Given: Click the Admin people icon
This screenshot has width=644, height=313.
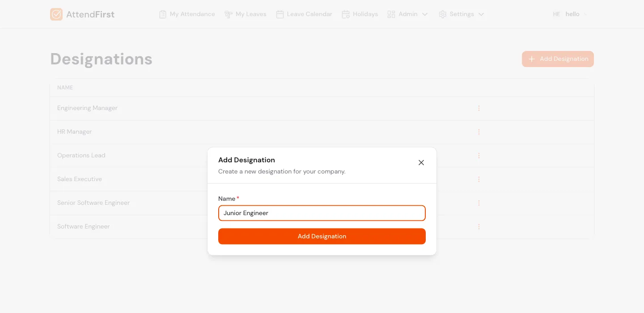Looking at the screenshot, I should click(x=391, y=14).
